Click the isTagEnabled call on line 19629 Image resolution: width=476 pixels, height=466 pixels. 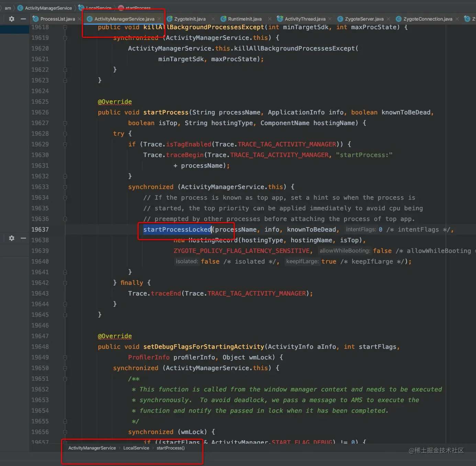[189, 144]
